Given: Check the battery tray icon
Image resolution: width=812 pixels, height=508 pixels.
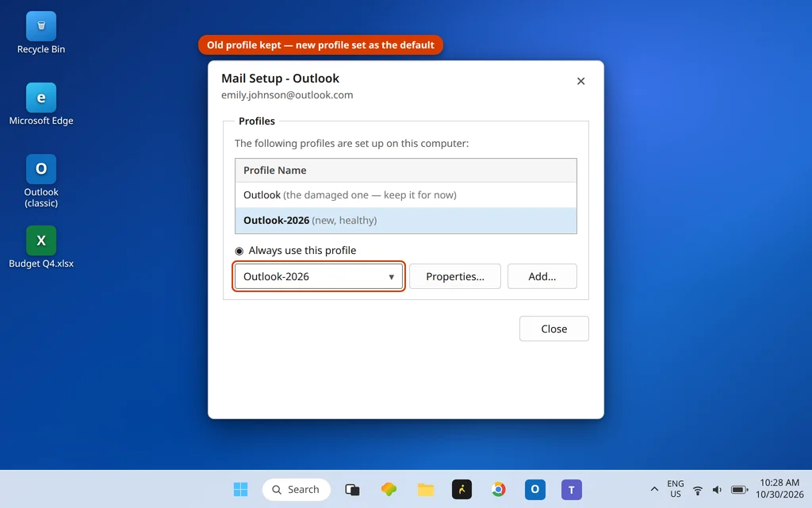Looking at the screenshot, I should (x=739, y=489).
